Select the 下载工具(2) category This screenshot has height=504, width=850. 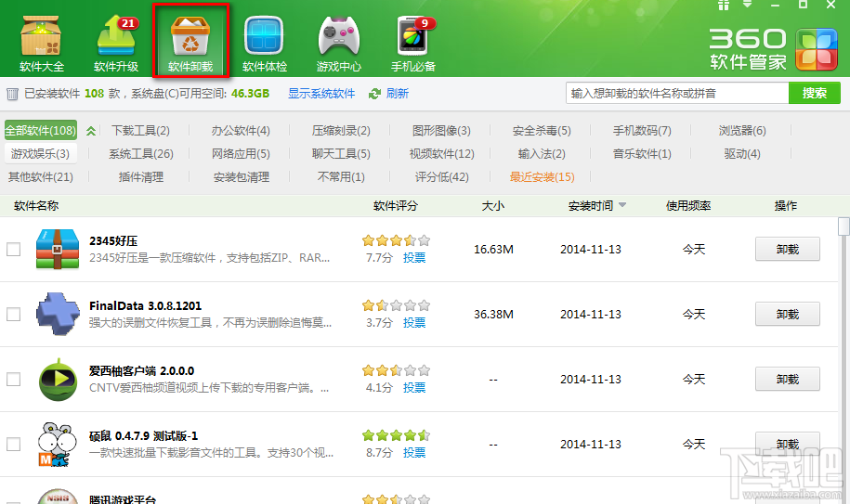[140, 131]
